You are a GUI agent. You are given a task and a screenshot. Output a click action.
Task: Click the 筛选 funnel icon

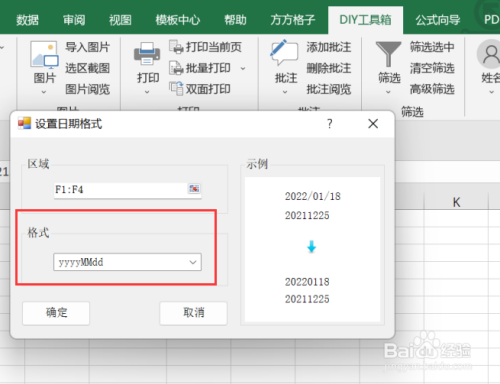(x=388, y=54)
